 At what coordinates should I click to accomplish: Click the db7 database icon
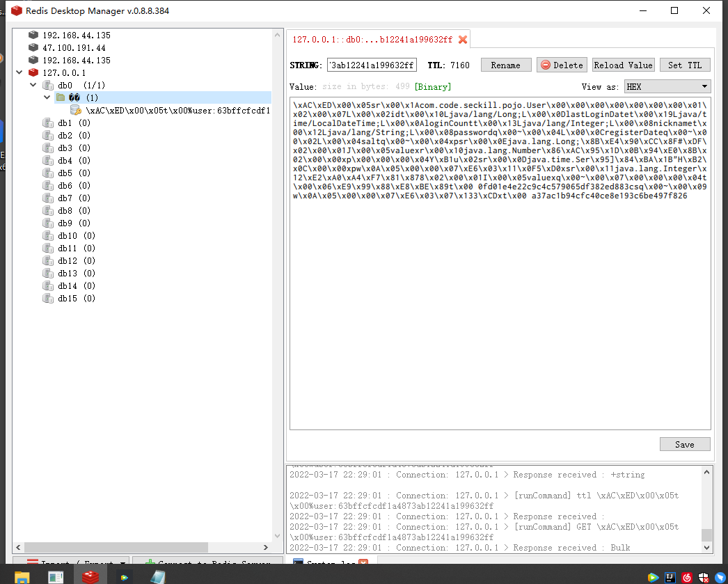[48, 198]
